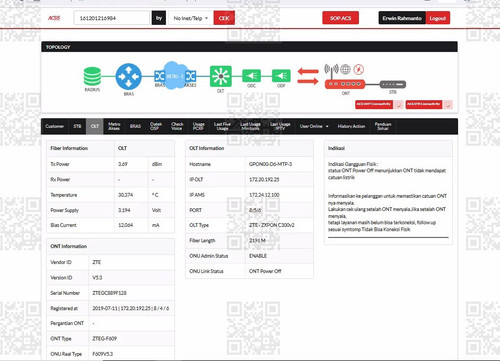Open the Metro Akses tab
This screenshot has width=500, height=361.
click(x=114, y=126)
